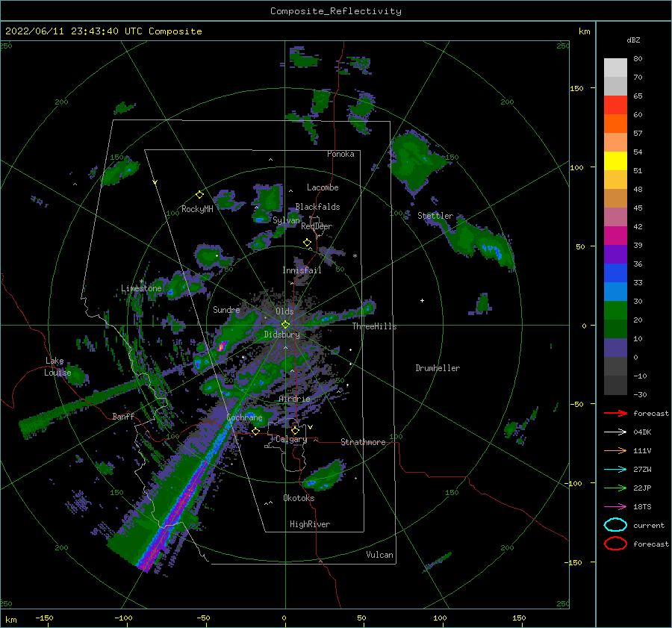
Task: Pick the orange 111V arrow legend icon
Action: point(615,450)
